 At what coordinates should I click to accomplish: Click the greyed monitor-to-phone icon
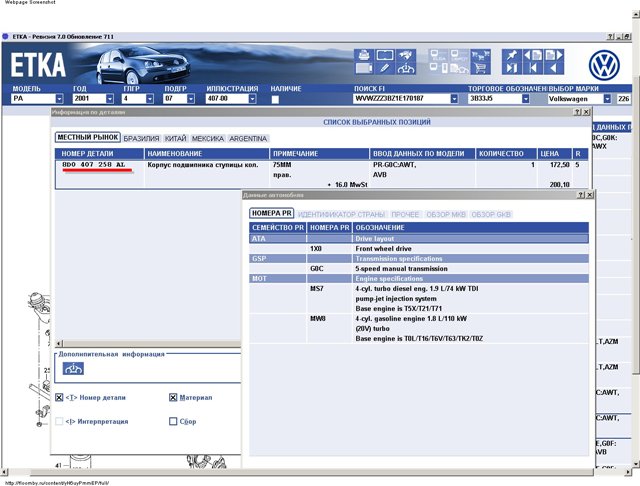point(438,68)
